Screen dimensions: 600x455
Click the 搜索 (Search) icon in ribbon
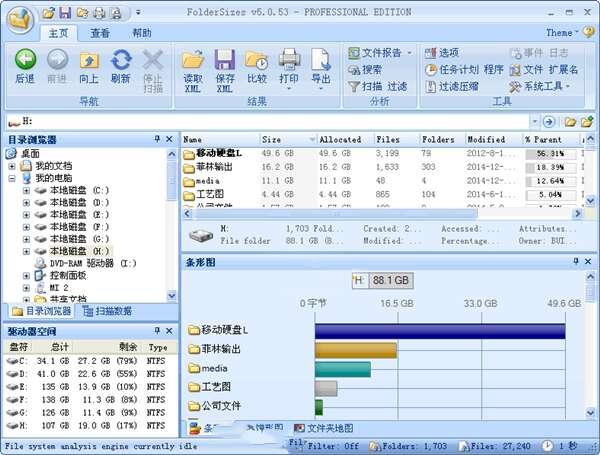coord(355,70)
